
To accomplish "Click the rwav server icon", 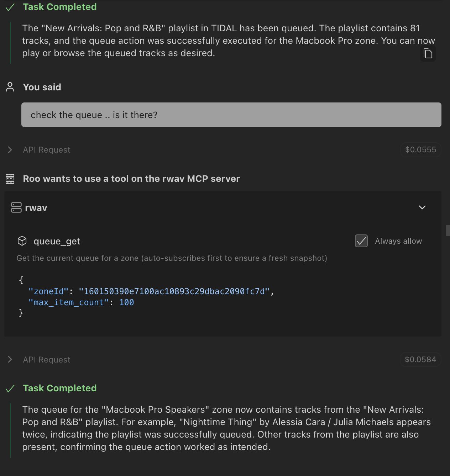I will point(16,208).
